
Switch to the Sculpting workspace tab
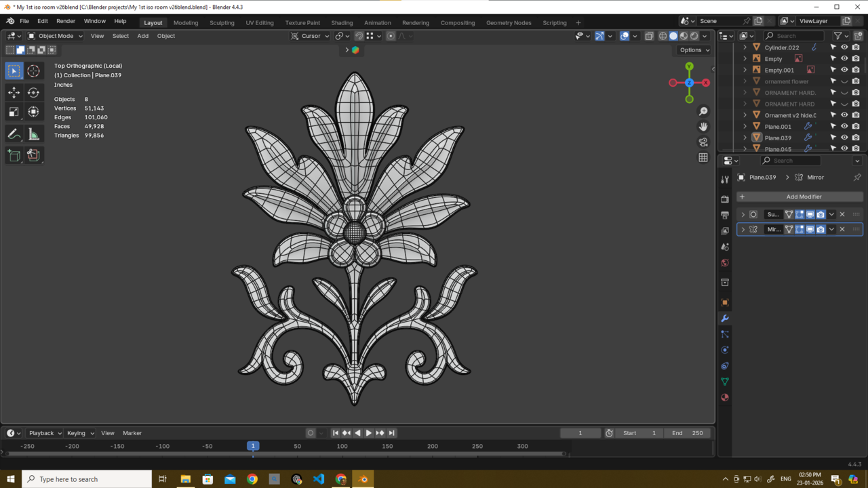click(x=222, y=22)
